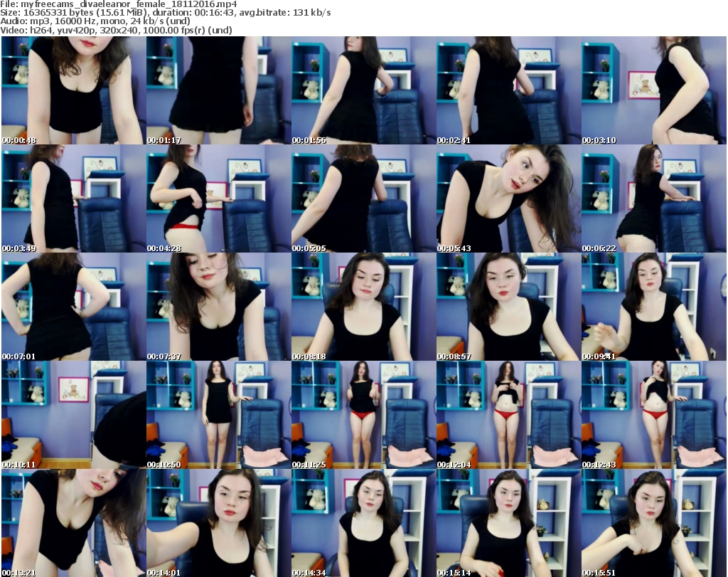728x577 pixels.
Task: Click the Audio mp3 info line
Action: 95,21
